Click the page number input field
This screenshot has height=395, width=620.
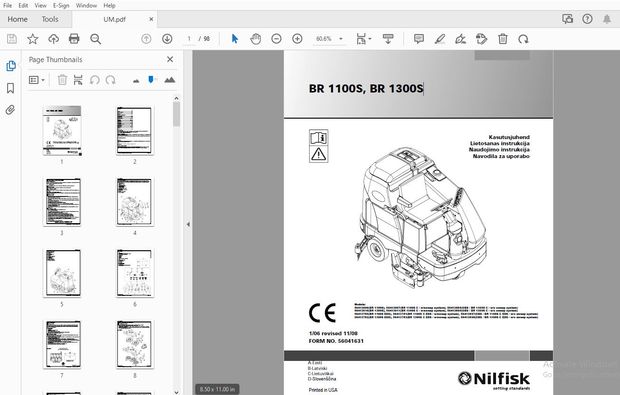[189, 39]
